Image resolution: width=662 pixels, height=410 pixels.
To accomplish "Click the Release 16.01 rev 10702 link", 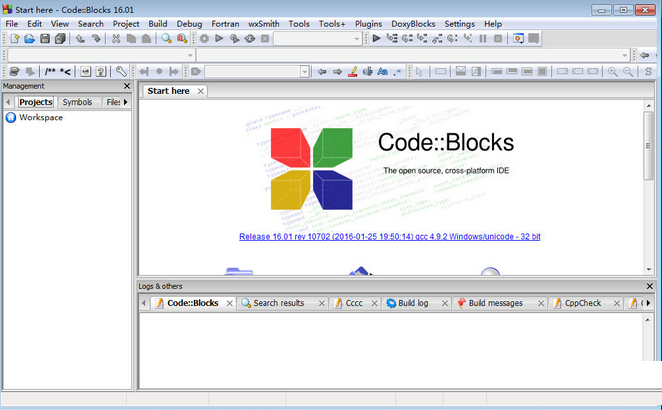I will [x=389, y=236].
